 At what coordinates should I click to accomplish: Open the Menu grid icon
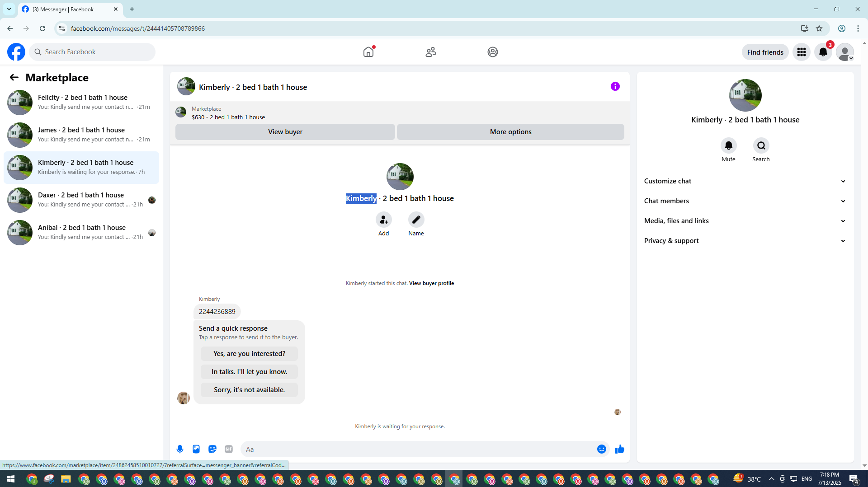pos(802,52)
